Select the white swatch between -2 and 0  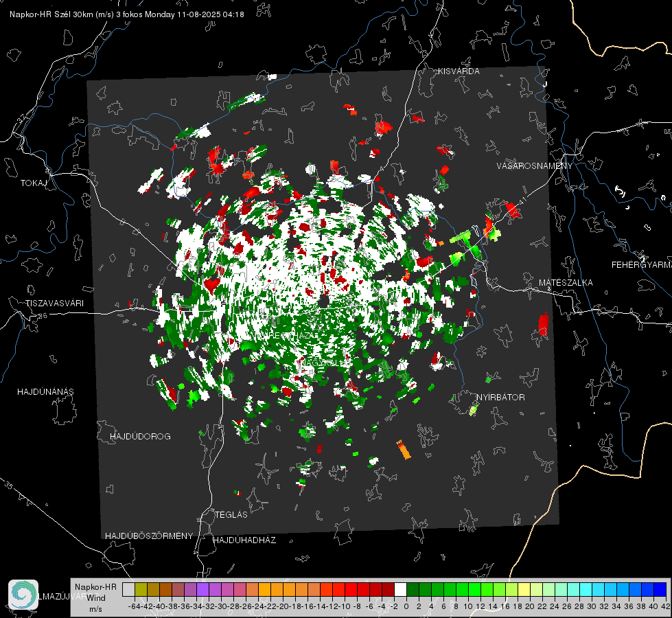pyautogui.click(x=400, y=589)
